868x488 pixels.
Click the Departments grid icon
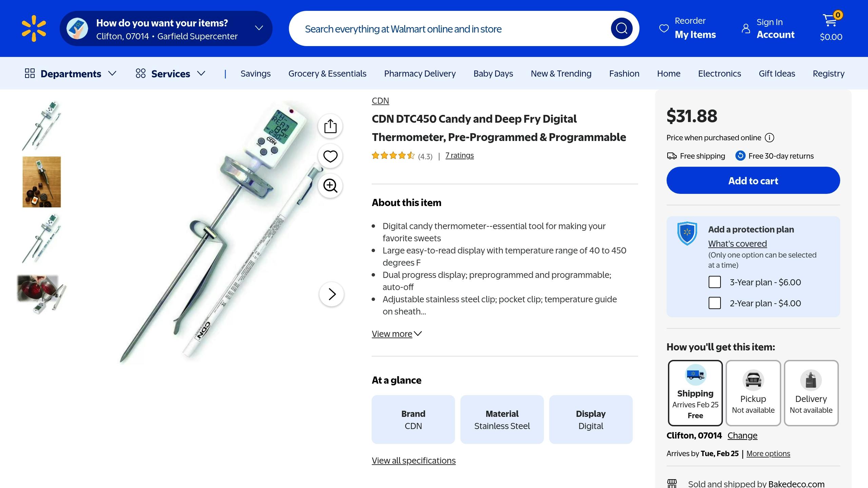tap(30, 73)
